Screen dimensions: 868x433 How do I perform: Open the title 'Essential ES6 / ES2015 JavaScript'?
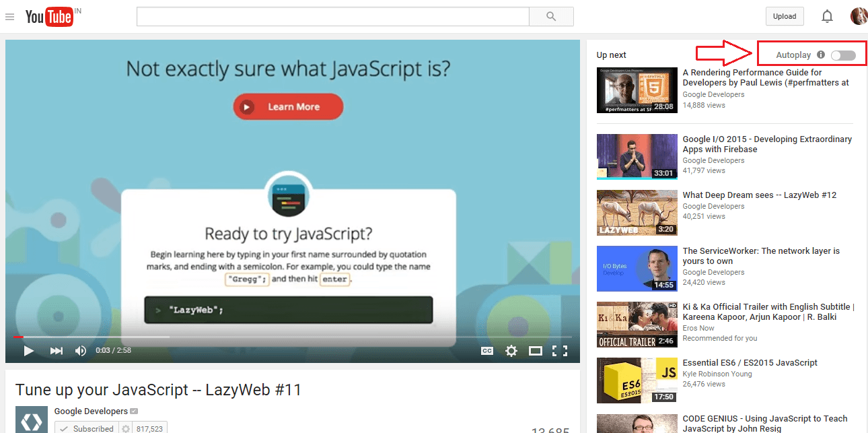click(750, 363)
